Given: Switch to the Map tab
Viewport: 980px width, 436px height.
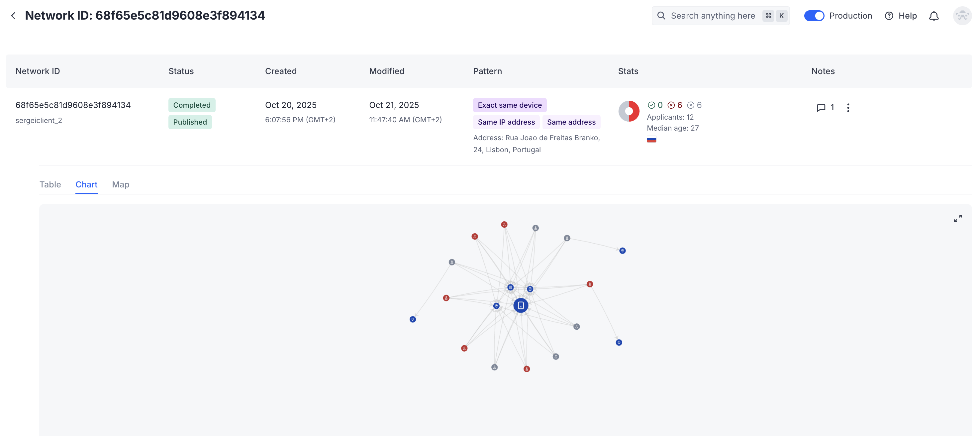Looking at the screenshot, I should click(121, 184).
